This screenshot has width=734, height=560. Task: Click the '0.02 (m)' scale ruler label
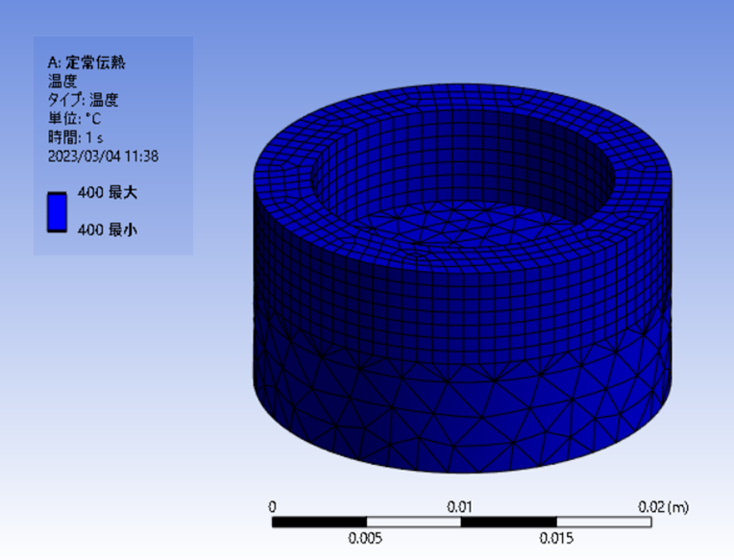click(663, 506)
